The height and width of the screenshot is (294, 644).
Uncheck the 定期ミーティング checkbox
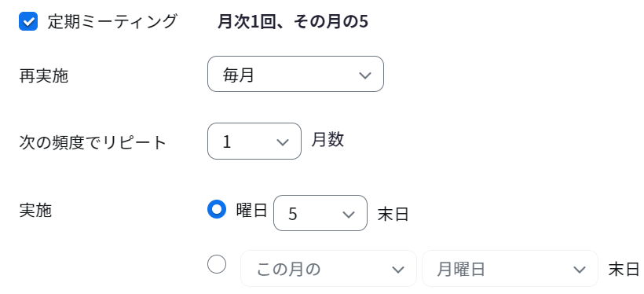coord(28,21)
